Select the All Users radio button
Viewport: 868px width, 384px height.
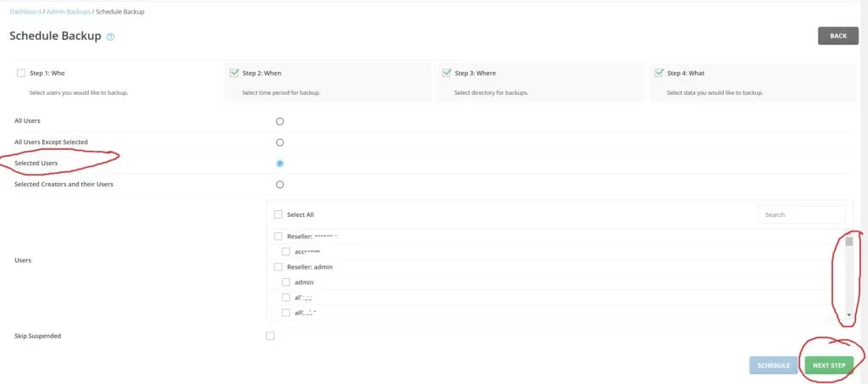[x=280, y=121]
